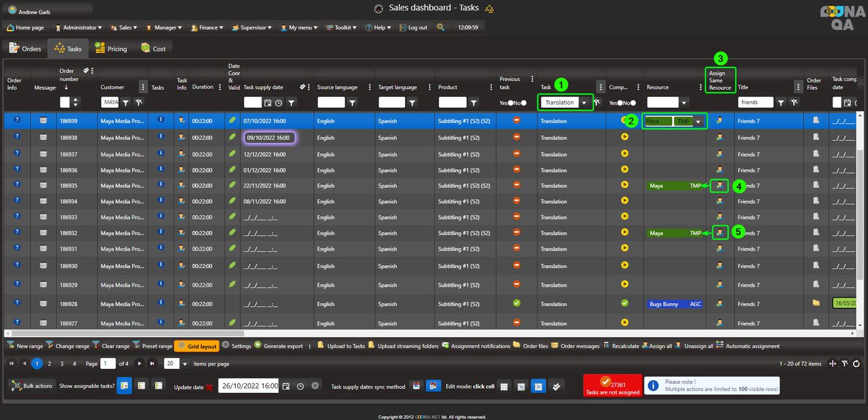Click the Bulk actions button
The width and height of the screenshot is (868, 420).
[x=32, y=386]
